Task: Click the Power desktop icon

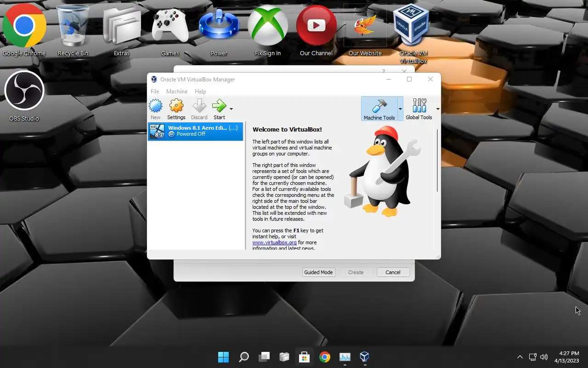Action: 219,30
